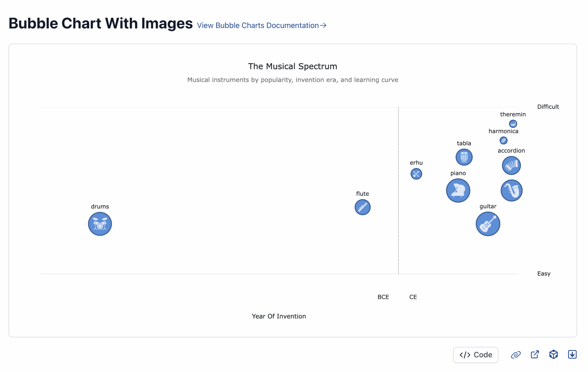The height and width of the screenshot is (372, 588).
Task: Click the sandbox cube icon
Action: coord(553,355)
